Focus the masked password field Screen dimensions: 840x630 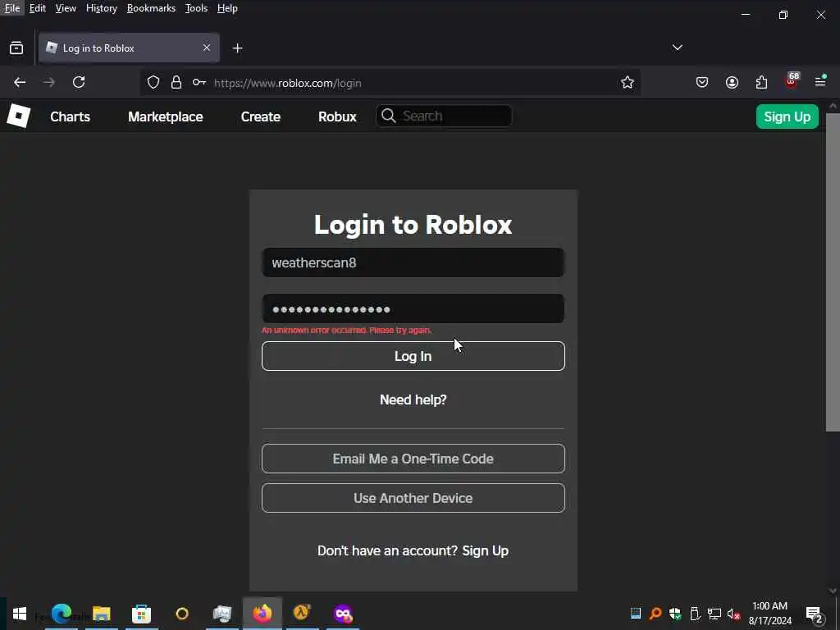coord(413,308)
